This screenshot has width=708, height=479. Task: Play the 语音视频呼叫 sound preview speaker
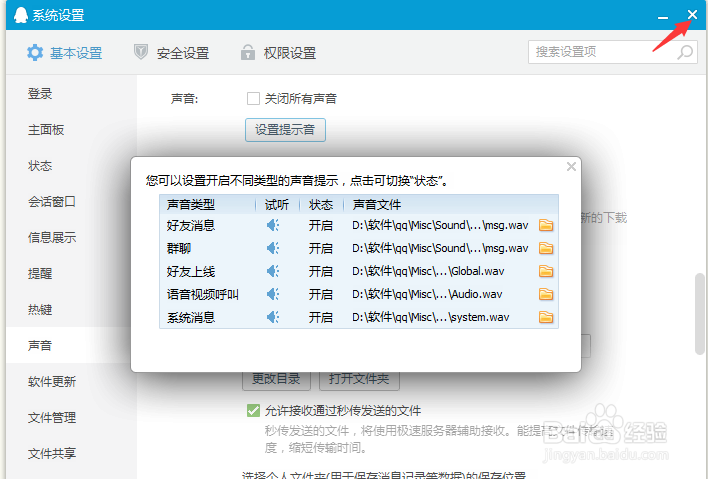273,294
